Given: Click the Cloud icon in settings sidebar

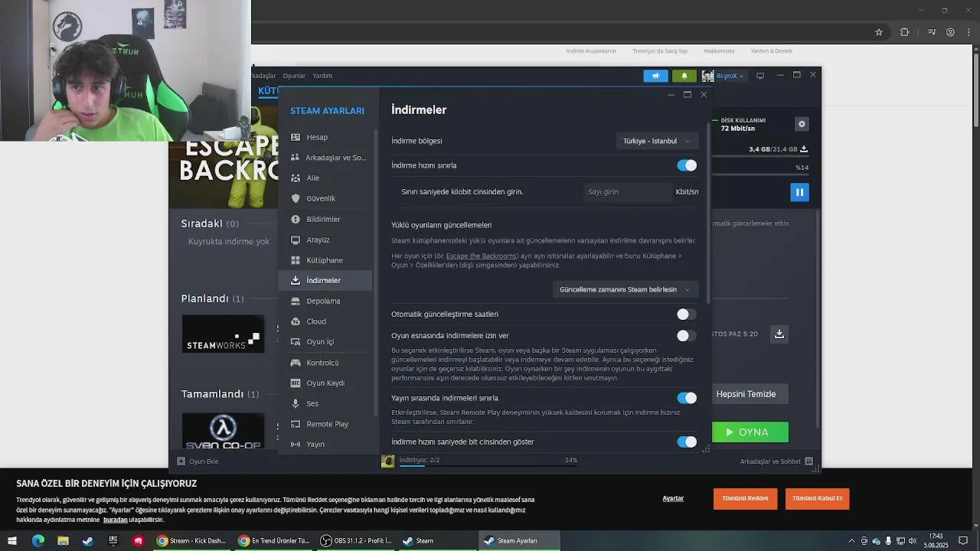Looking at the screenshot, I should click(296, 321).
